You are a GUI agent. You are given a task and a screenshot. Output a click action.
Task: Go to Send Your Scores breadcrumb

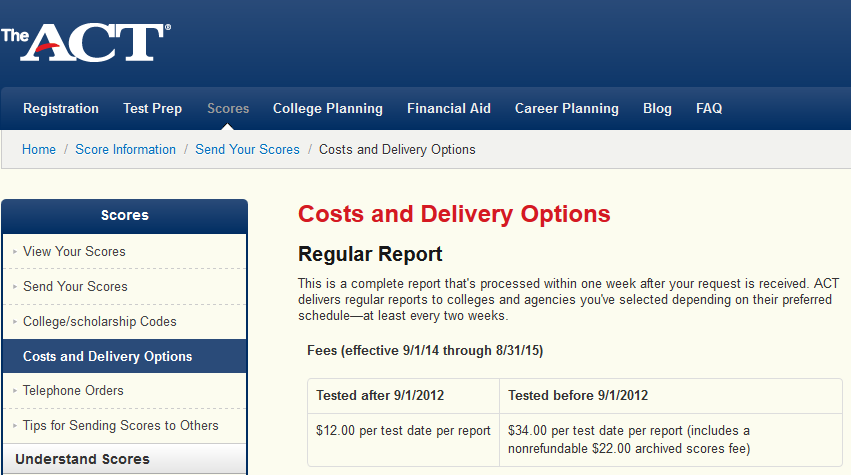pos(247,150)
